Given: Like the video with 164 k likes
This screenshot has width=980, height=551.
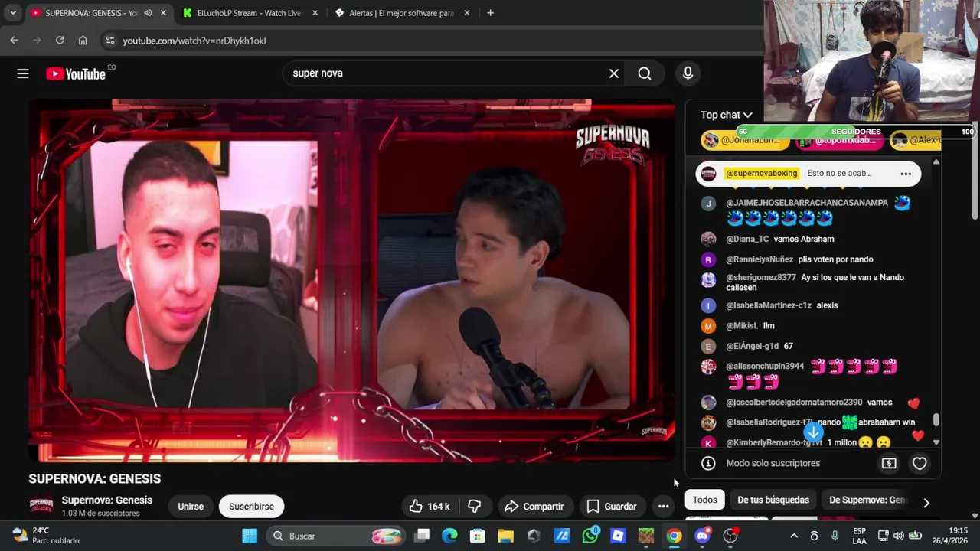Looking at the screenshot, I should pyautogui.click(x=429, y=507).
